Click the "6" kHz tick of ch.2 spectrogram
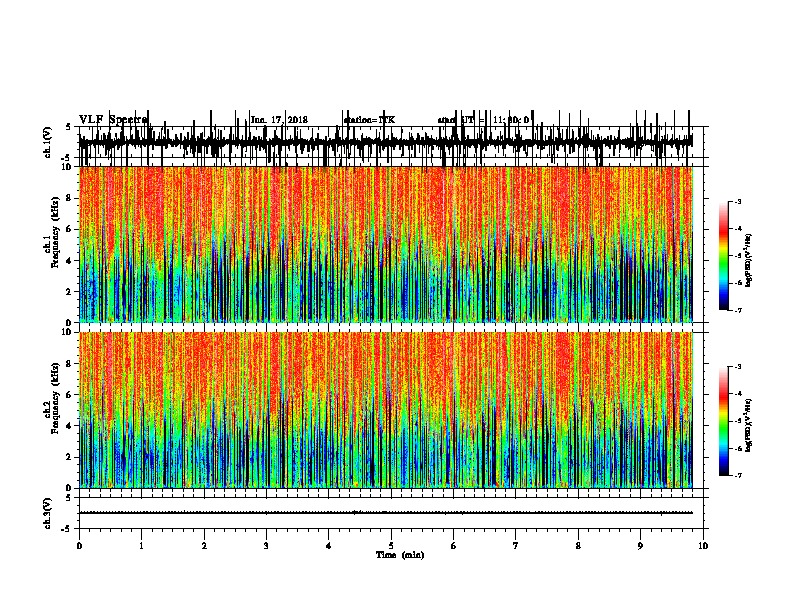Image resolution: width=792 pixels, height=612 pixels. (69, 395)
